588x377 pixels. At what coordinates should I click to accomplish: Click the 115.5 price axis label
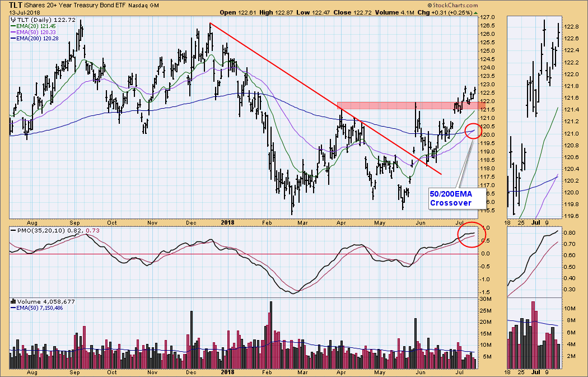click(488, 211)
